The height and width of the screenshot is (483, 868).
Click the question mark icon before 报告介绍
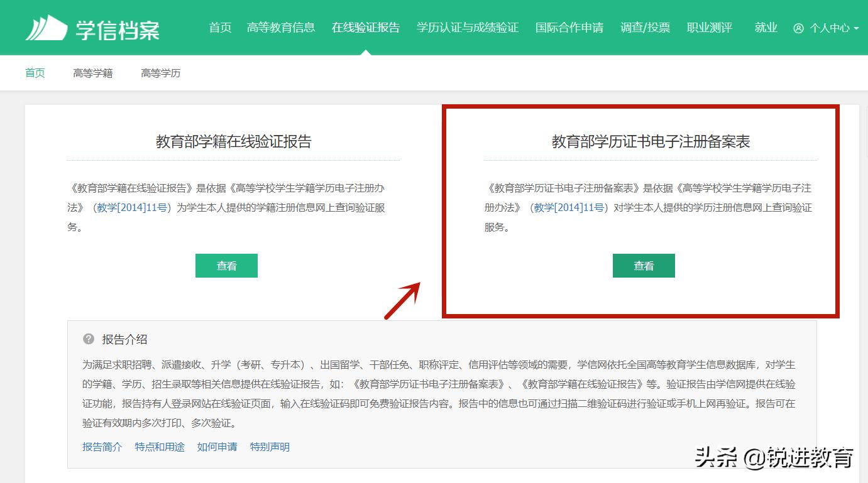point(87,339)
